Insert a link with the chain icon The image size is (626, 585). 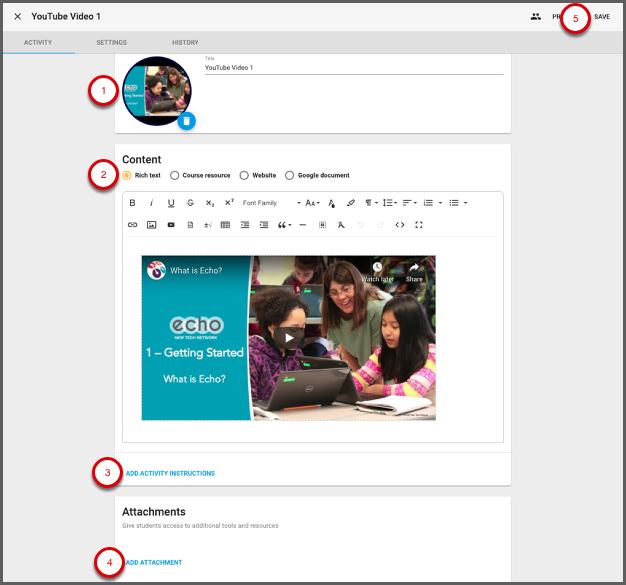pyautogui.click(x=132, y=225)
